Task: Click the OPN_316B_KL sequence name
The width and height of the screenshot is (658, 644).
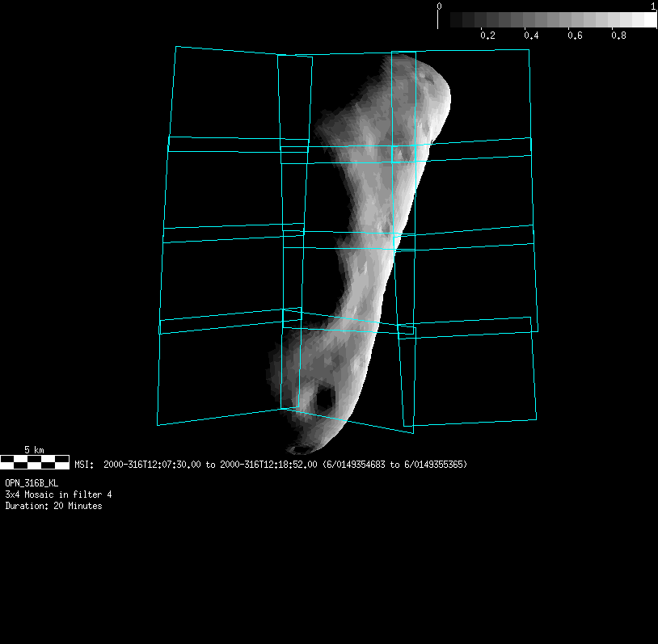Action: (x=32, y=482)
